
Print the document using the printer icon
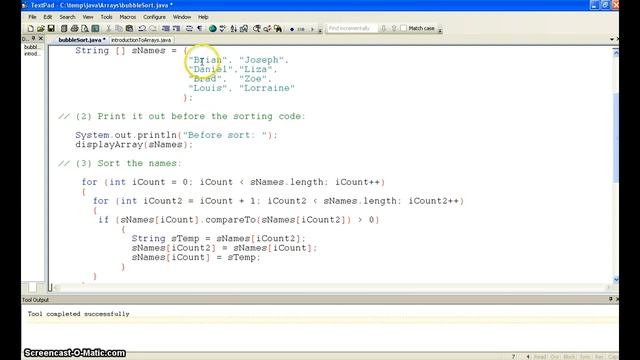click(74, 29)
